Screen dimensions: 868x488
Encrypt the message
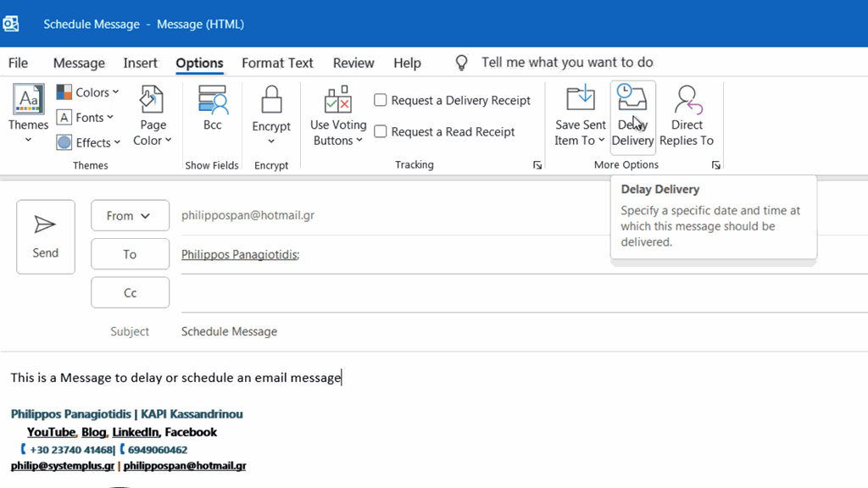(x=271, y=112)
